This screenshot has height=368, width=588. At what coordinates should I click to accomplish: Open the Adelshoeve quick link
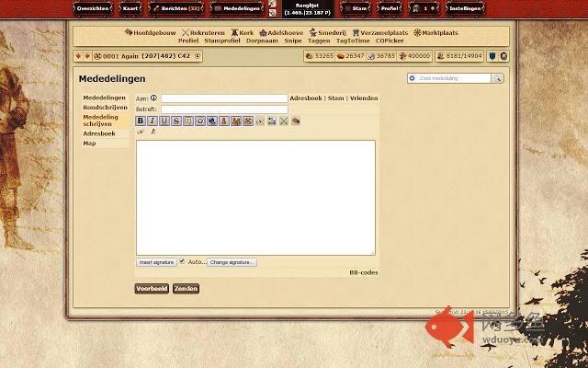point(281,33)
